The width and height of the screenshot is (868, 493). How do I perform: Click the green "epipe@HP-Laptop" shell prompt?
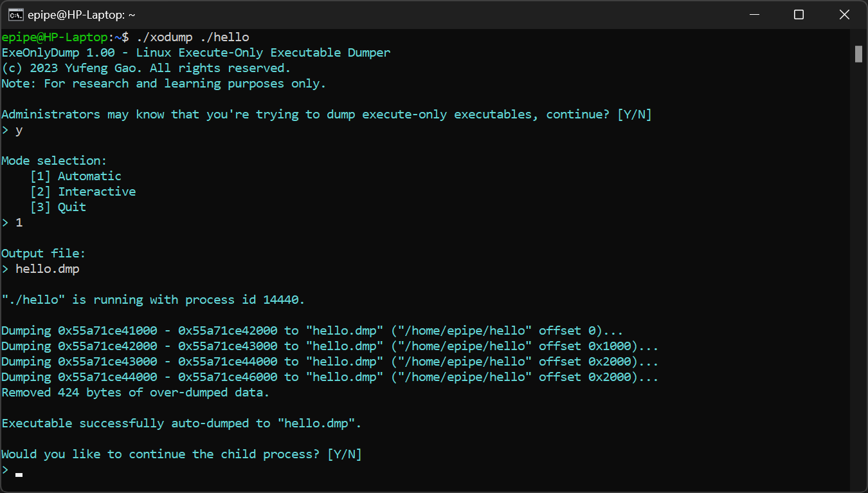pos(54,37)
